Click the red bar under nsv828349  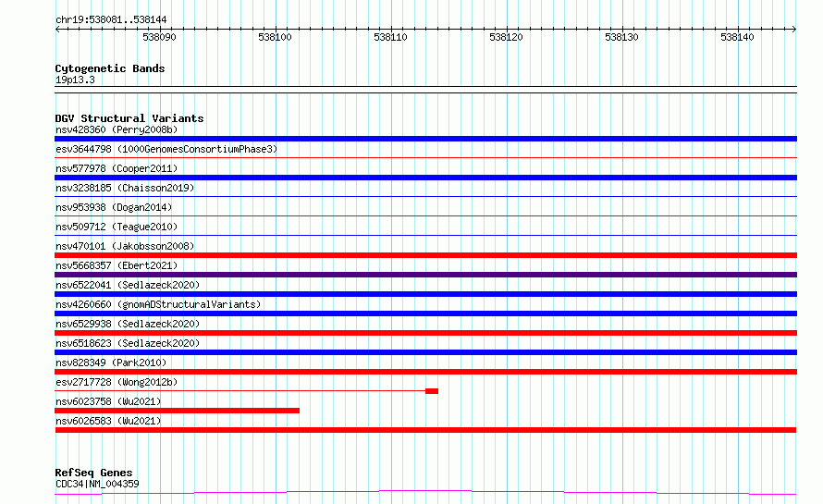[425, 372]
